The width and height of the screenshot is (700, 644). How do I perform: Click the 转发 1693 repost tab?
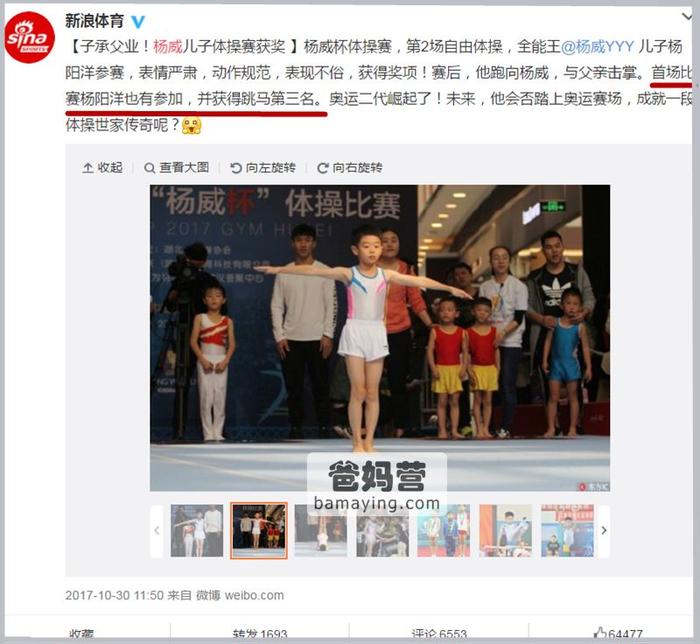point(260,633)
